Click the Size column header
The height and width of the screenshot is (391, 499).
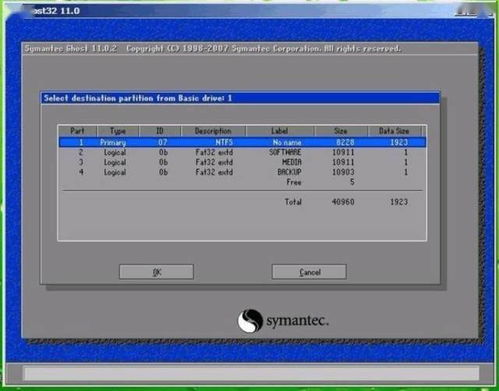[341, 131]
